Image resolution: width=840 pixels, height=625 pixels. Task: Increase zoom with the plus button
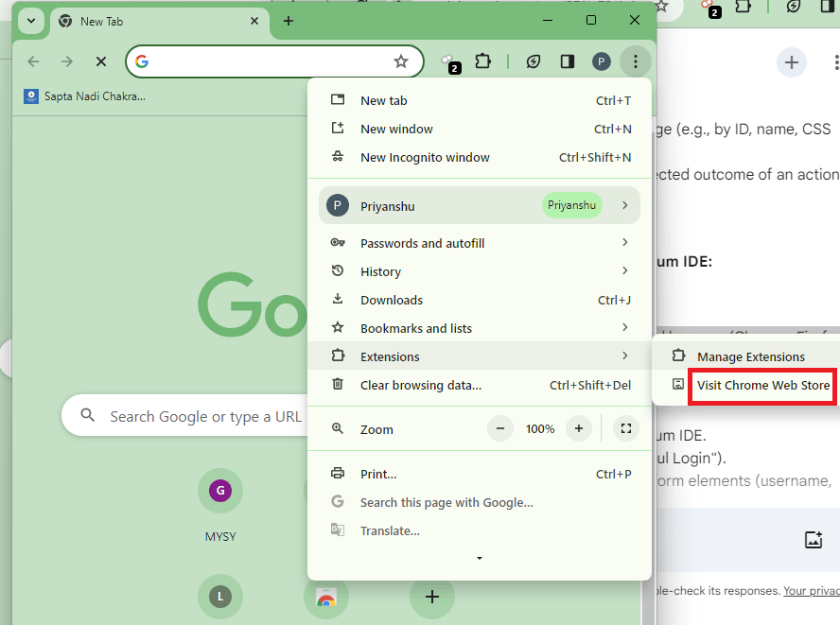pos(579,428)
